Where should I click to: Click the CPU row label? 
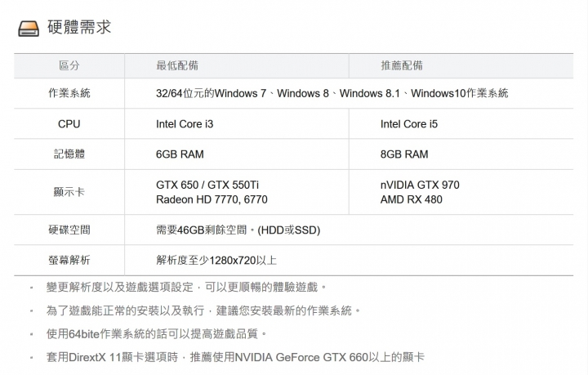click(x=69, y=123)
